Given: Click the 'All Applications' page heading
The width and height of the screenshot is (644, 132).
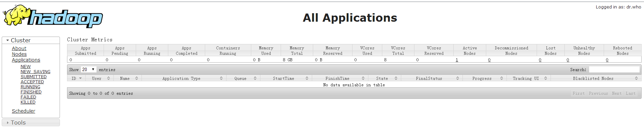Looking at the screenshot, I should point(350,18).
